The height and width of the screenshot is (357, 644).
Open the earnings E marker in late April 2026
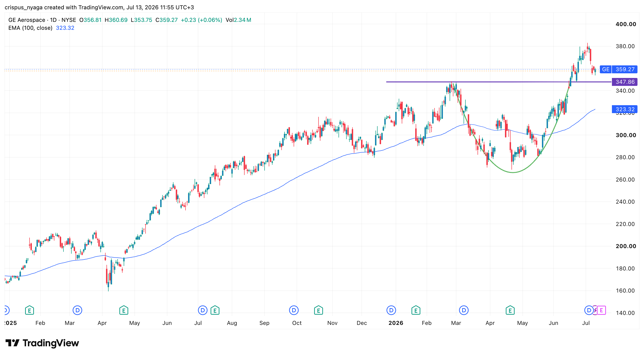point(510,310)
